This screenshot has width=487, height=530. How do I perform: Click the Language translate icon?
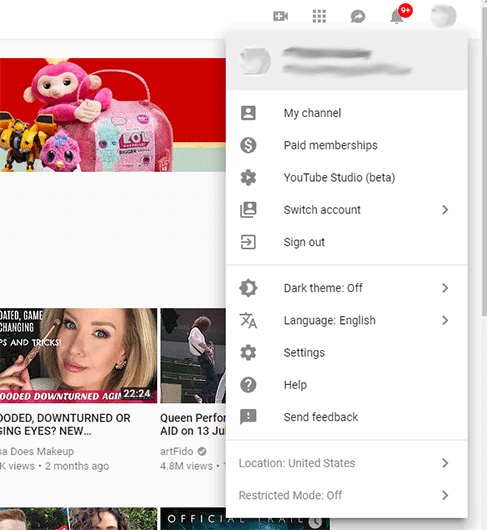coord(248,320)
